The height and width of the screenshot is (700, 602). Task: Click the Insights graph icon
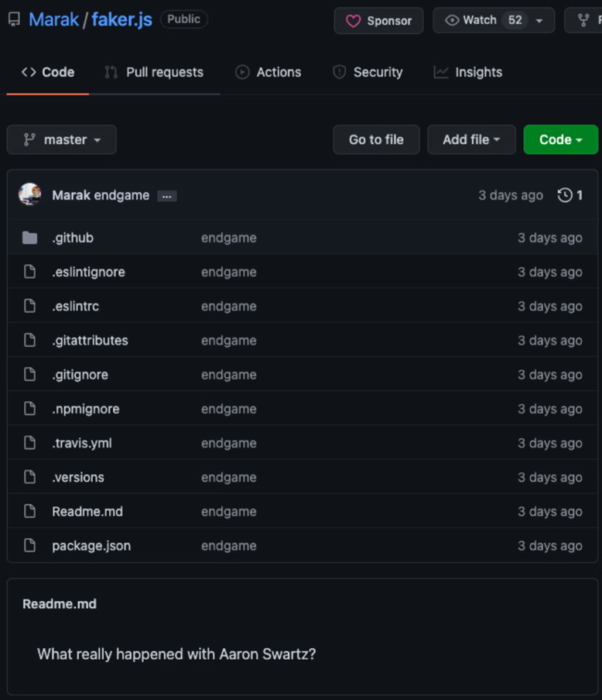[x=441, y=72]
